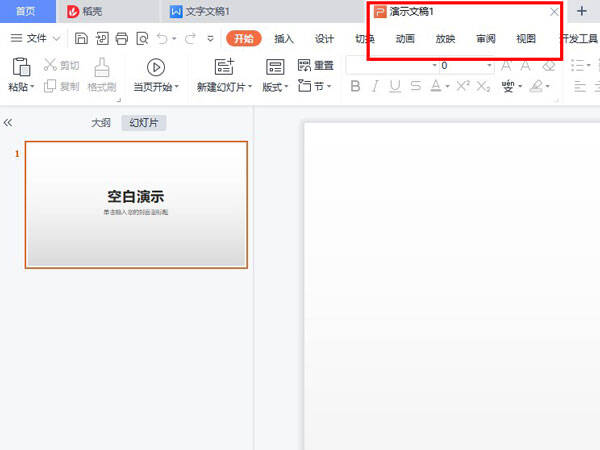
Task: Click the 剪切 cut button
Action: click(x=62, y=65)
